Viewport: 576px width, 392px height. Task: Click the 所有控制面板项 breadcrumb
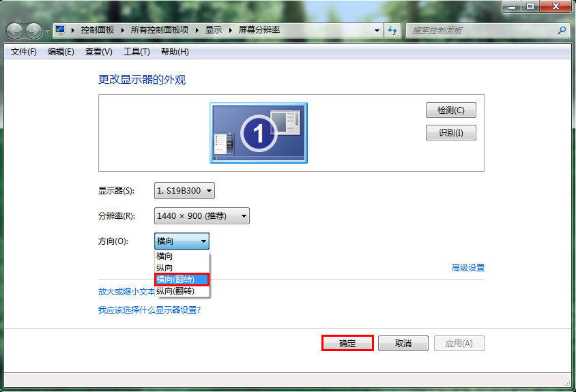(x=160, y=30)
